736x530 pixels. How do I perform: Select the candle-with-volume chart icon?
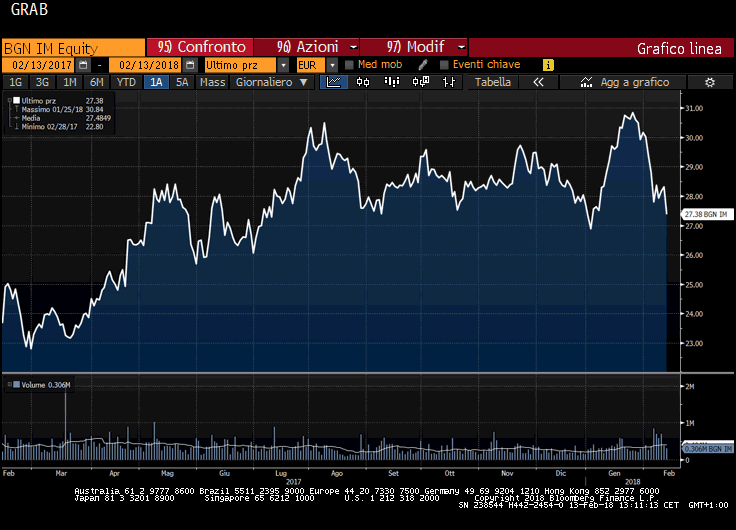[x=421, y=82]
